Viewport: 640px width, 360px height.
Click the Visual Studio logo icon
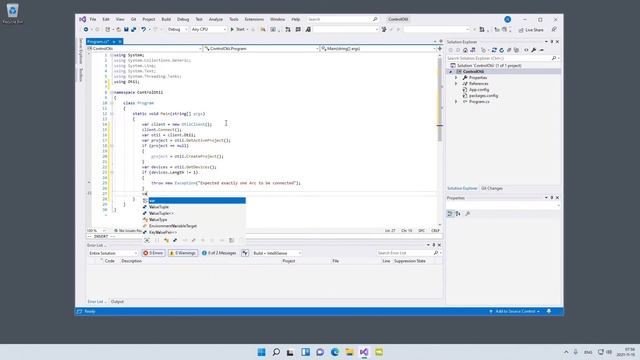(82, 19)
